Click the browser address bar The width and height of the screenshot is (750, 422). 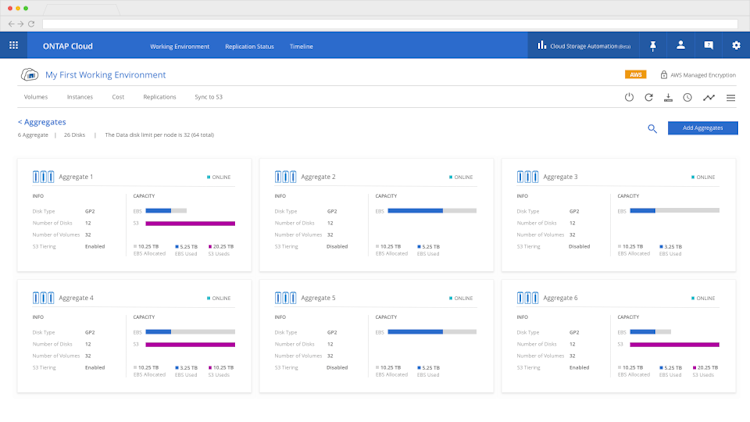point(390,23)
